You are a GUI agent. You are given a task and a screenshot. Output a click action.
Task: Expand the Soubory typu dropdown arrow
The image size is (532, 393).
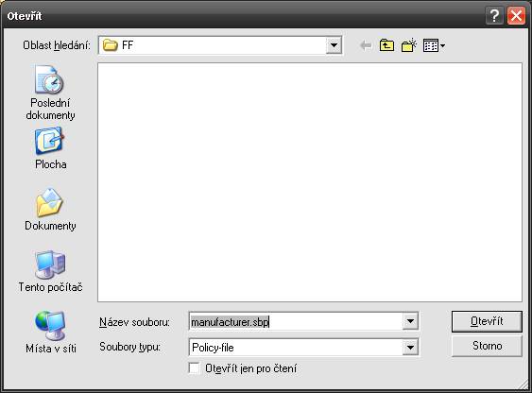[x=410, y=348]
